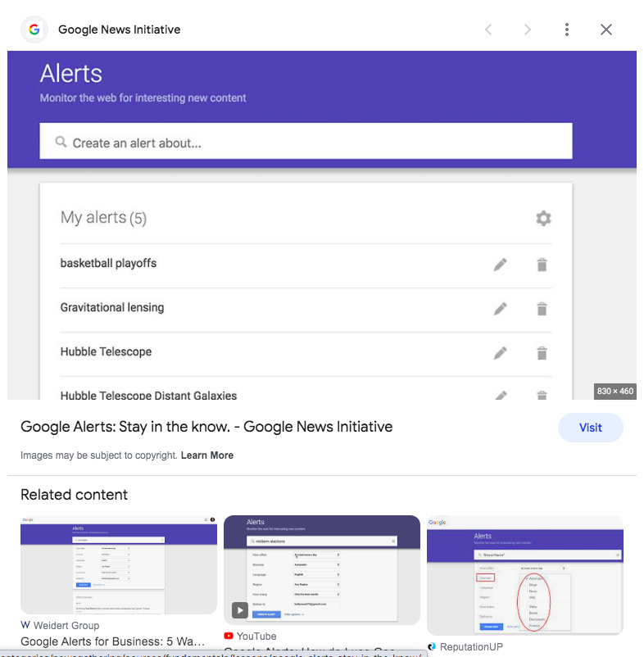Viewport: 644px width, 657px height.
Task: Delete the Gravitational lensing alert
Action: pos(542,309)
